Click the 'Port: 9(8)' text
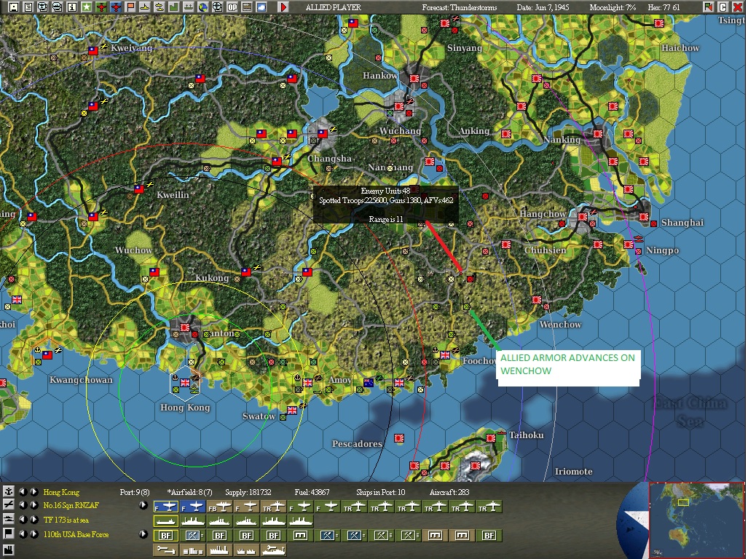Screen dimensions: 756x559 [x=135, y=492]
